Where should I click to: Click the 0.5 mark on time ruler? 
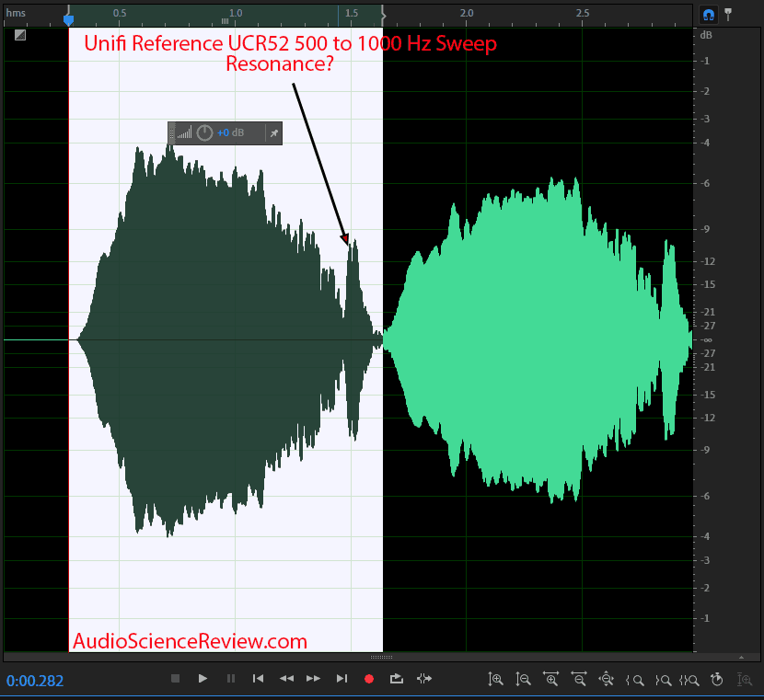click(120, 13)
